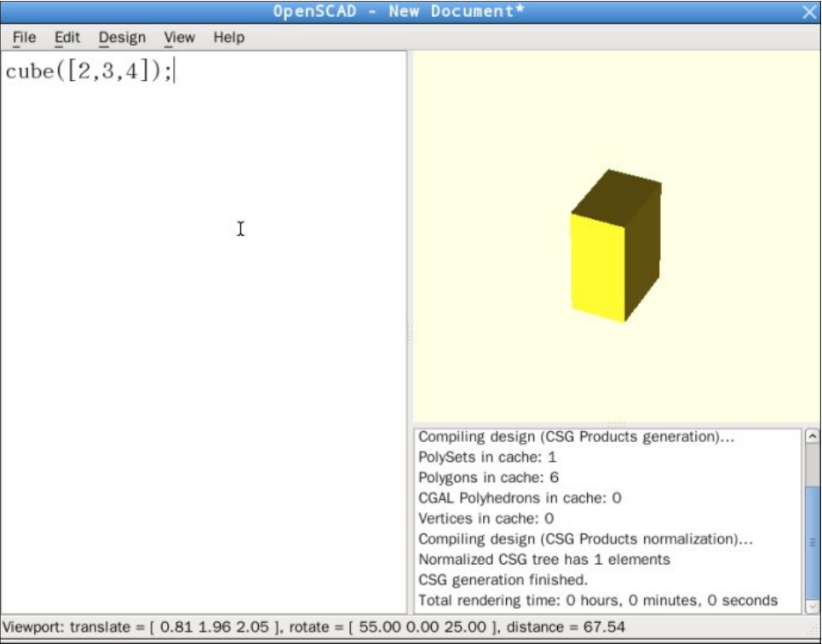Click the console scrollbar down arrow
Screen dimensions: 822x644
(x=812, y=606)
